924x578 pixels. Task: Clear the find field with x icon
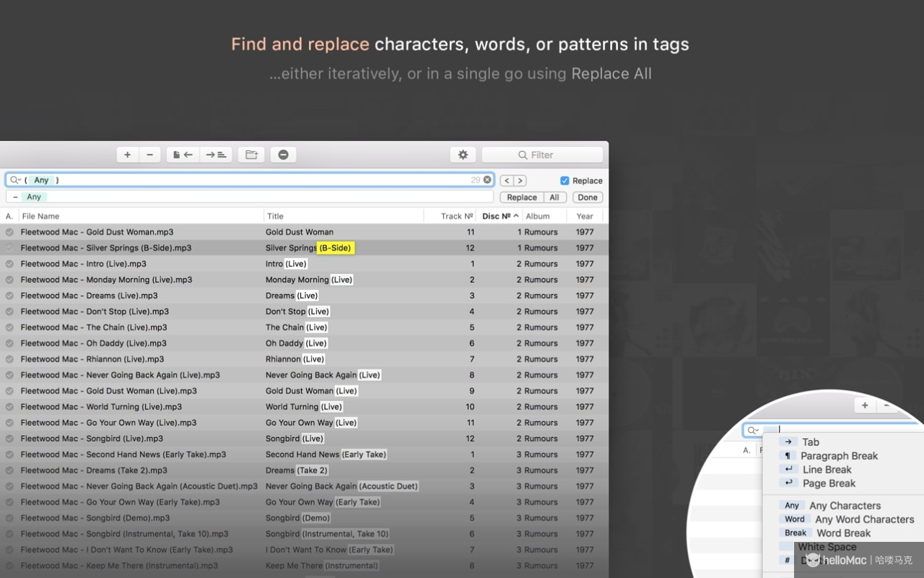(487, 180)
